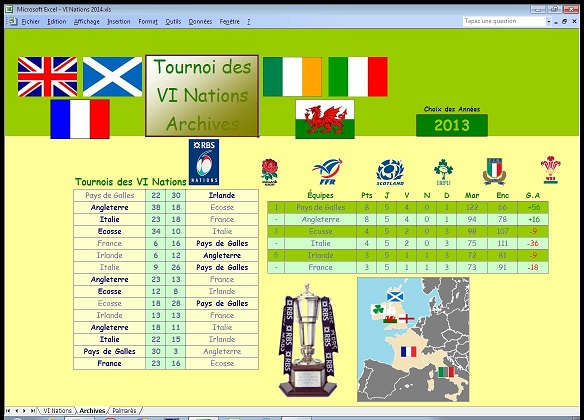Click the shamrock marker on the map
The width and height of the screenshot is (584, 420).
pos(378,309)
